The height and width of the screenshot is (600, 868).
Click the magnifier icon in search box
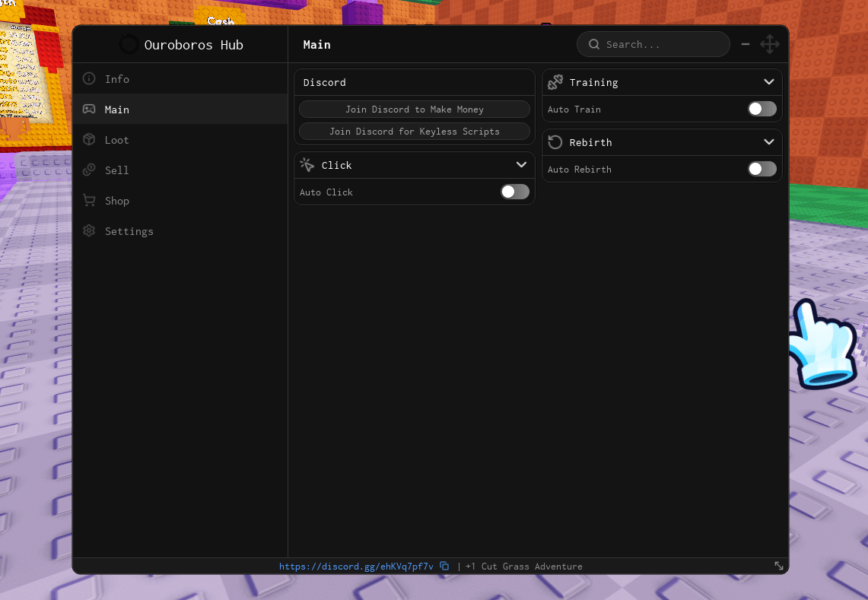pyautogui.click(x=594, y=44)
